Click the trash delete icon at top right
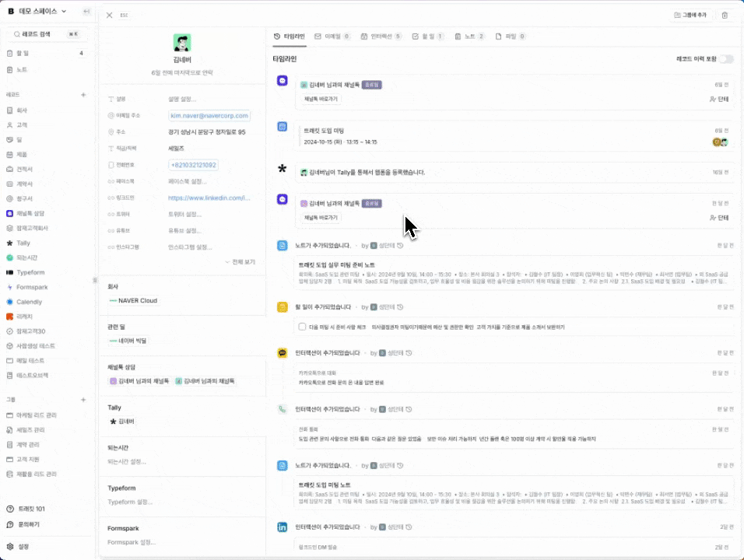Image resolution: width=744 pixels, height=560 pixels. (x=725, y=15)
